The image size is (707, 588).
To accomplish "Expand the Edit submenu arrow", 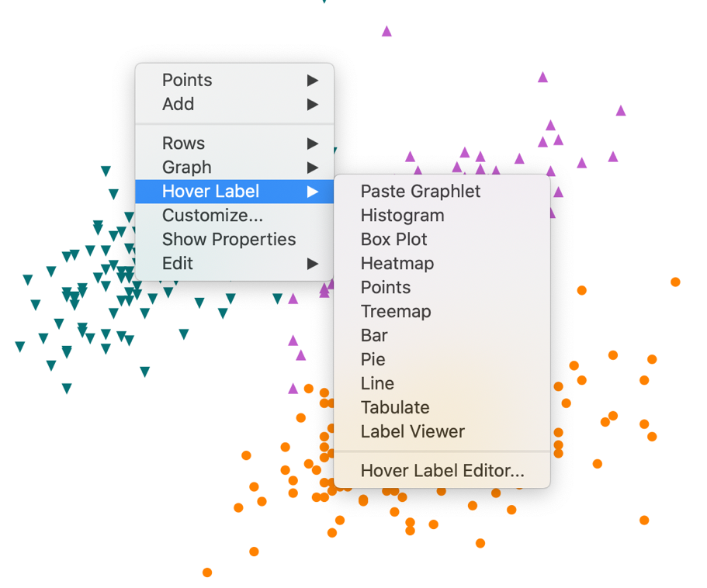I will point(312,264).
